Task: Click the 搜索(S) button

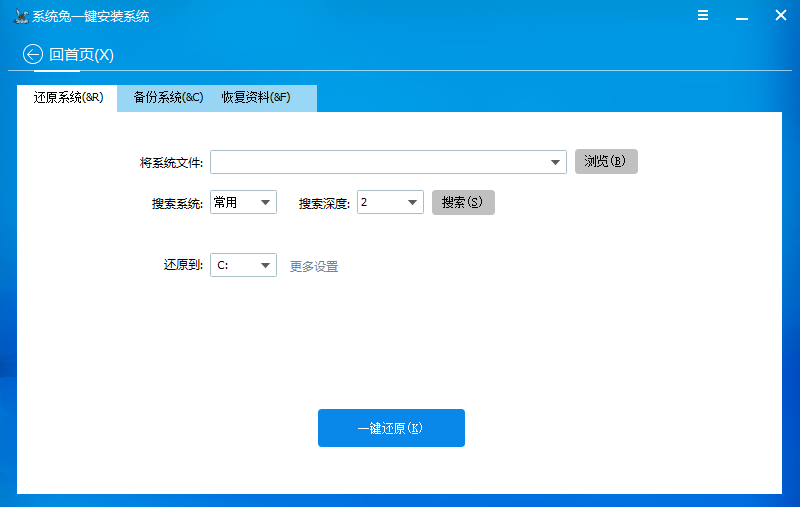Action: (x=463, y=202)
